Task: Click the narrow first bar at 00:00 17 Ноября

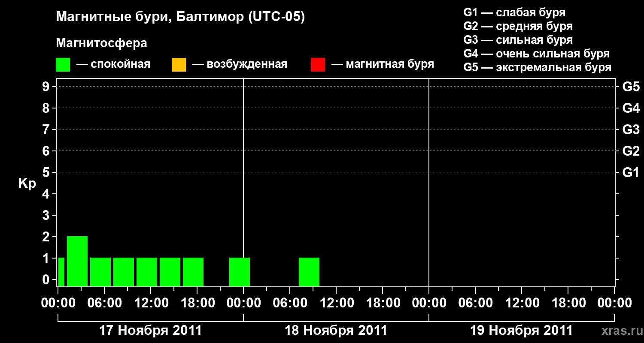Action: [61, 272]
